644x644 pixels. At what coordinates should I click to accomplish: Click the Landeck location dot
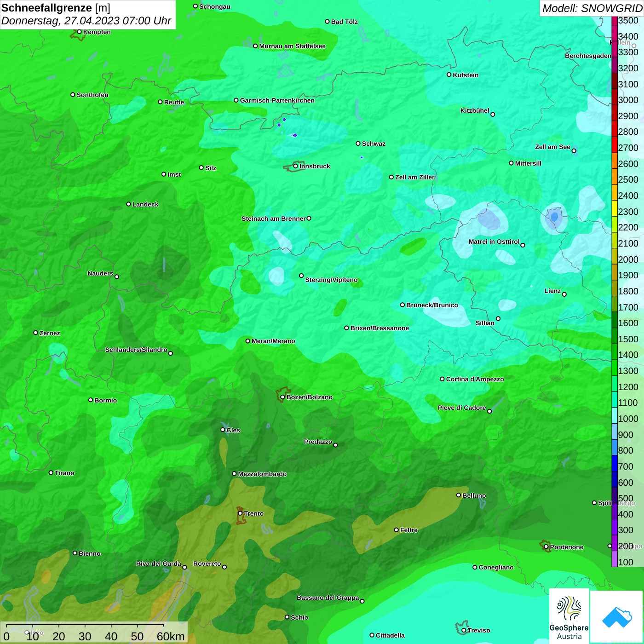[x=128, y=204]
